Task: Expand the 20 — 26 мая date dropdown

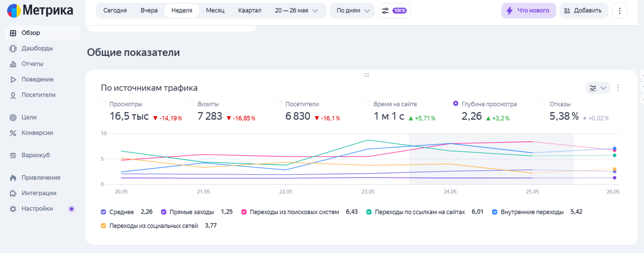Action: 296,11
